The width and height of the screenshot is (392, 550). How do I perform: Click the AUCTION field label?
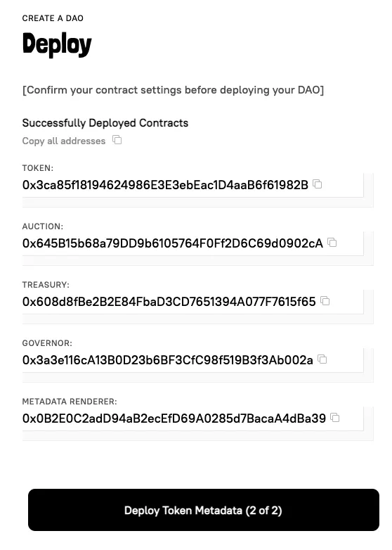click(x=43, y=226)
